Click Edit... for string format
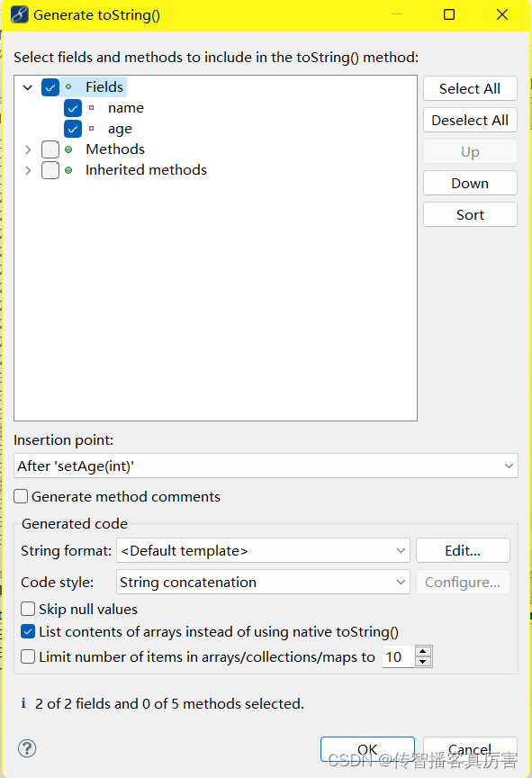This screenshot has height=778, width=532. tap(463, 550)
